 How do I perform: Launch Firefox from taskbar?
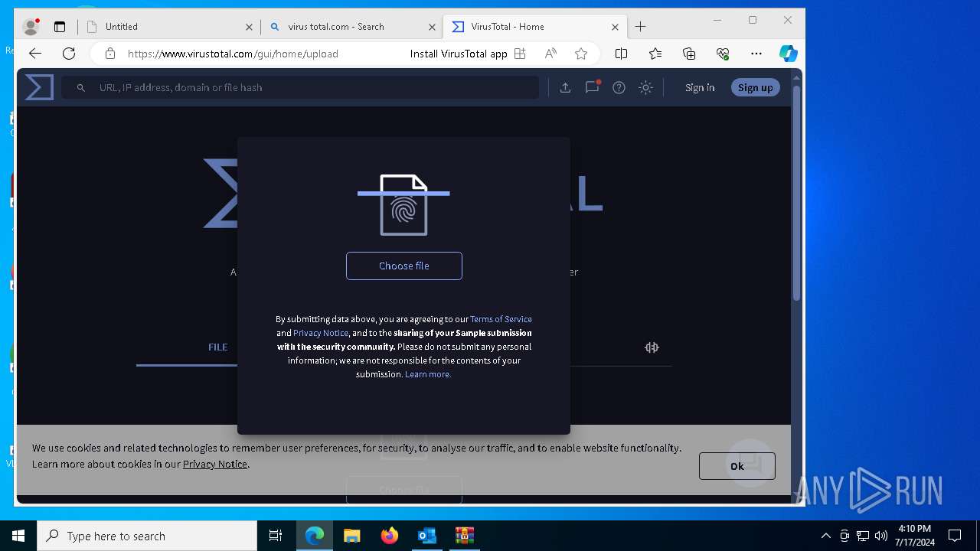pyautogui.click(x=390, y=536)
